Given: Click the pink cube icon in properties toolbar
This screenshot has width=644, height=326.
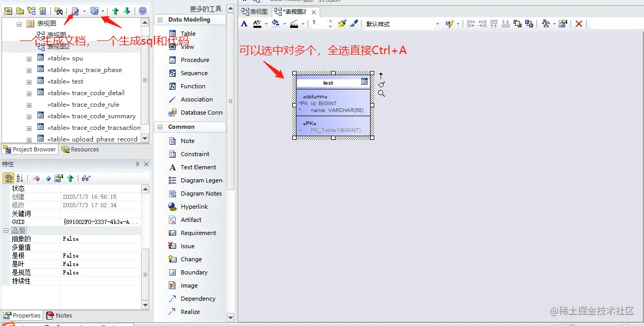Looking at the screenshot, I should 37,178.
